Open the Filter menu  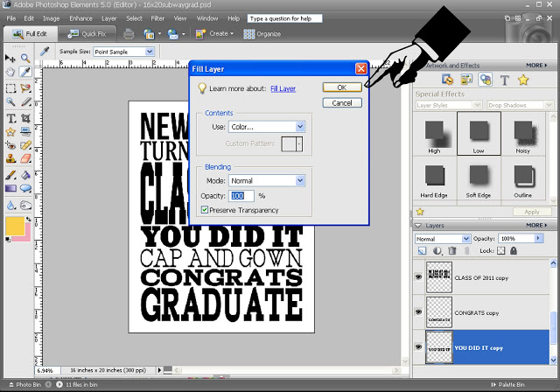(x=157, y=18)
